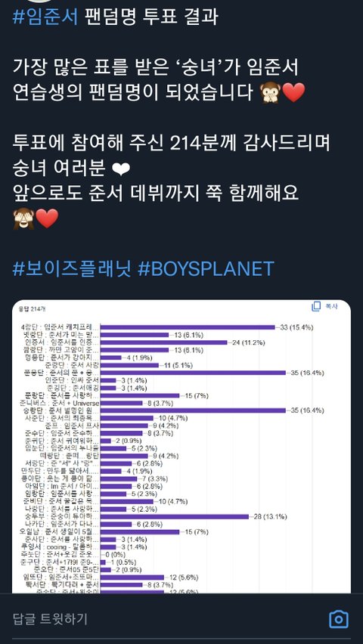
Task: Select the 인증서 bar showing 24 (11.2%)
Action: (x=163, y=342)
